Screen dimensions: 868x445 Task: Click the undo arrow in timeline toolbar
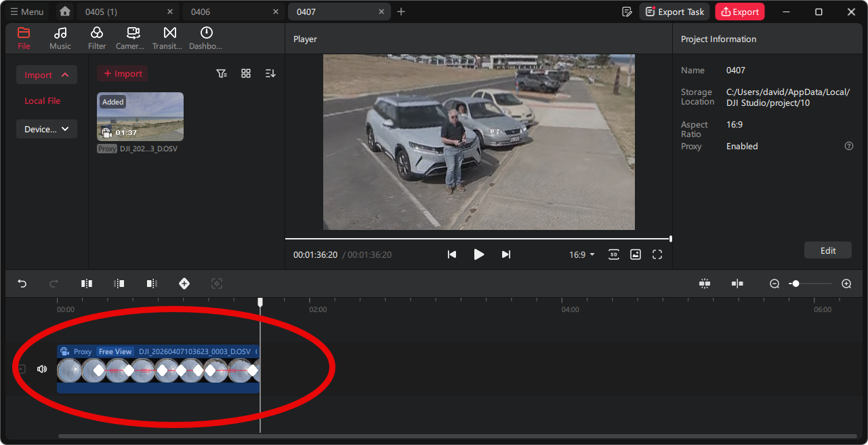(x=22, y=284)
